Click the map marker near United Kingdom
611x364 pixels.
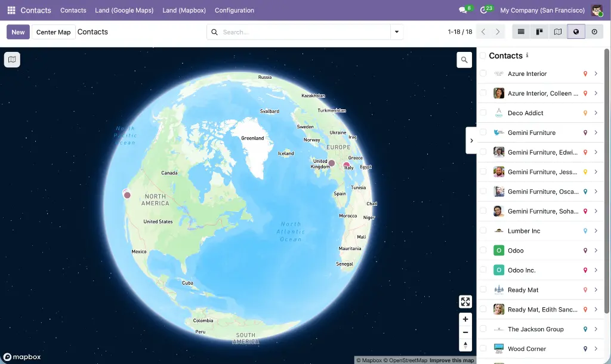(x=332, y=164)
